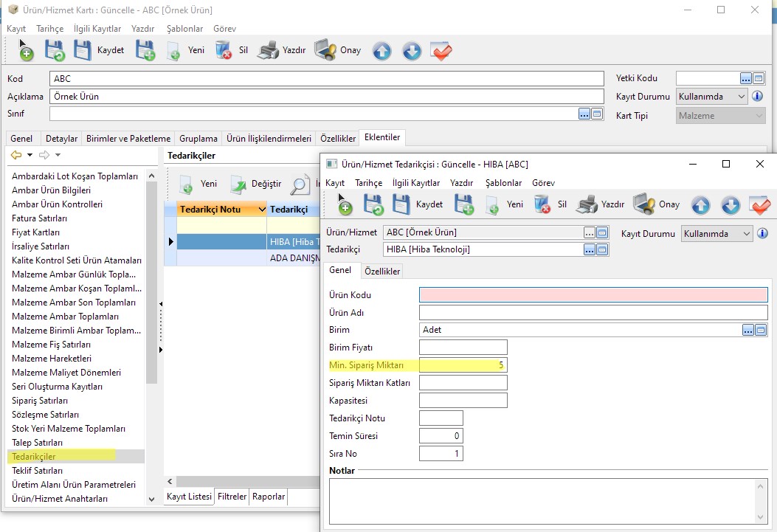The width and height of the screenshot is (777, 532).
Task: Click blue down arrow in main toolbar
Action: [411, 50]
